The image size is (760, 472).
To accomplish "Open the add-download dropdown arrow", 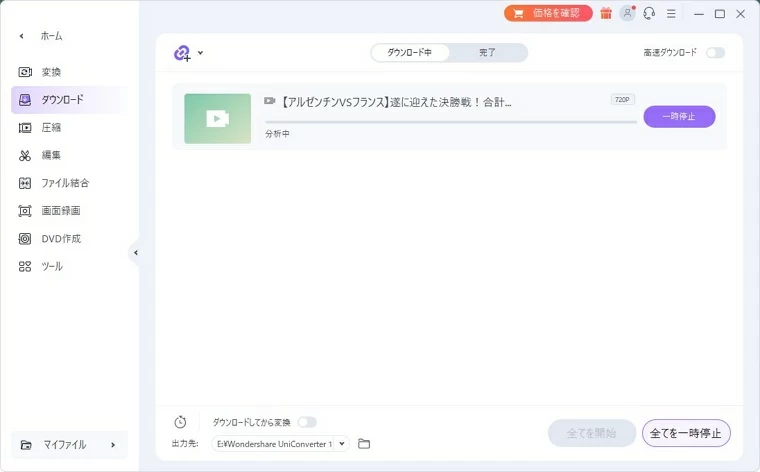I will coord(200,53).
